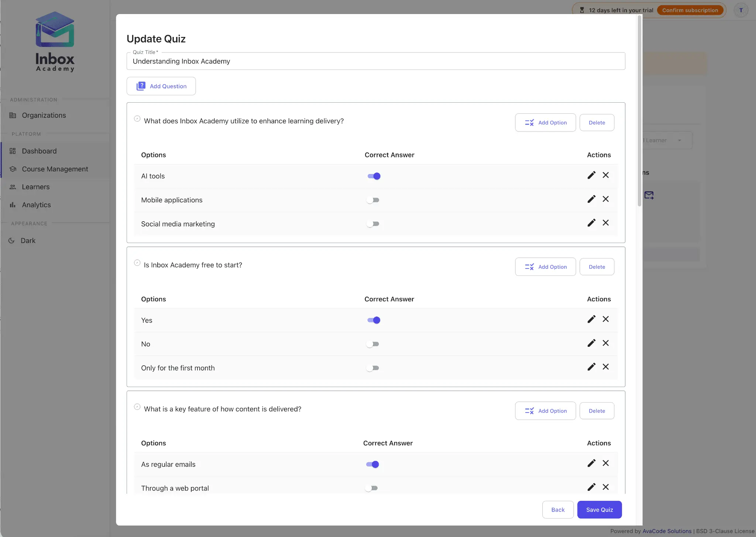
Task: Click circle icon beside learning delivery question
Action: tap(137, 119)
